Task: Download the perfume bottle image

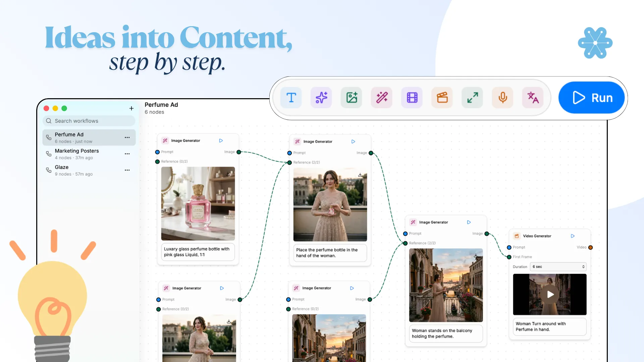Action: [228, 174]
